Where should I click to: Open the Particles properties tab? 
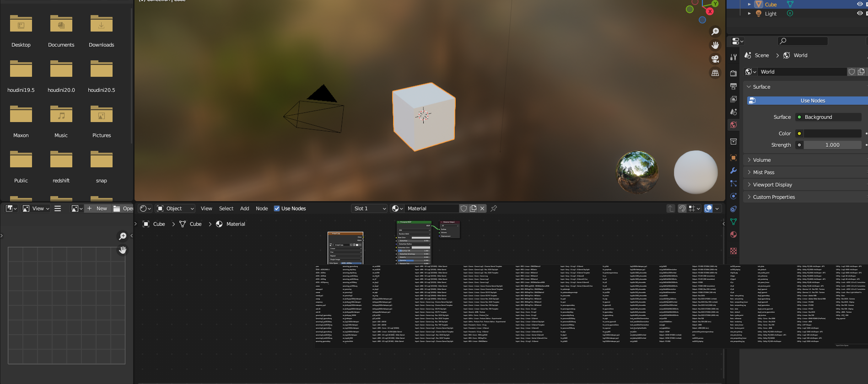click(733, 183)
